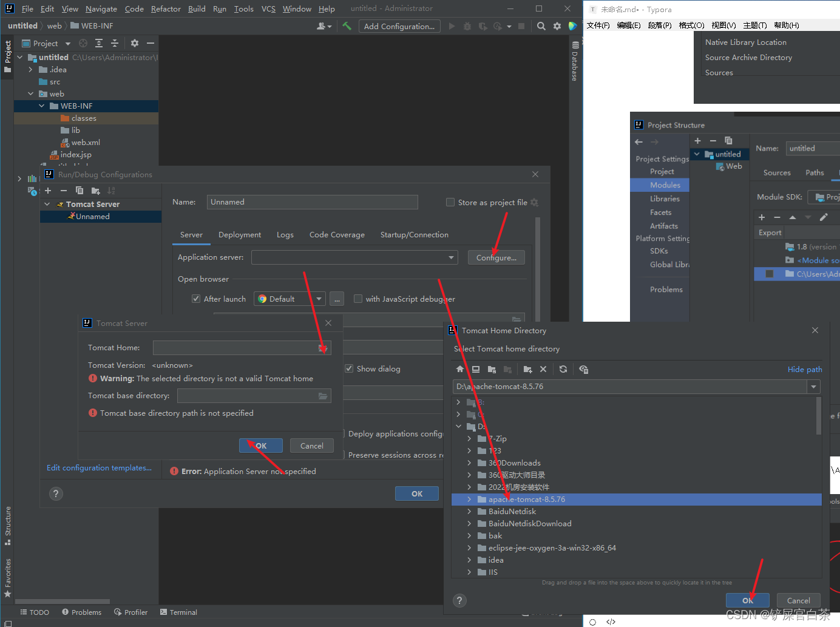Screen dimensions: 840x627
Task: Click the Build project hammer icon
Action: pos(347,26)
